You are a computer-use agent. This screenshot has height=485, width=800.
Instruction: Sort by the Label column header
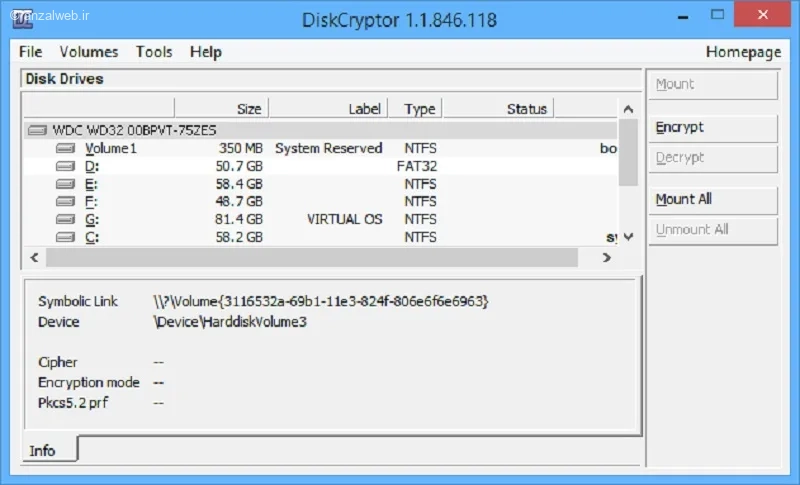(328, 109)
